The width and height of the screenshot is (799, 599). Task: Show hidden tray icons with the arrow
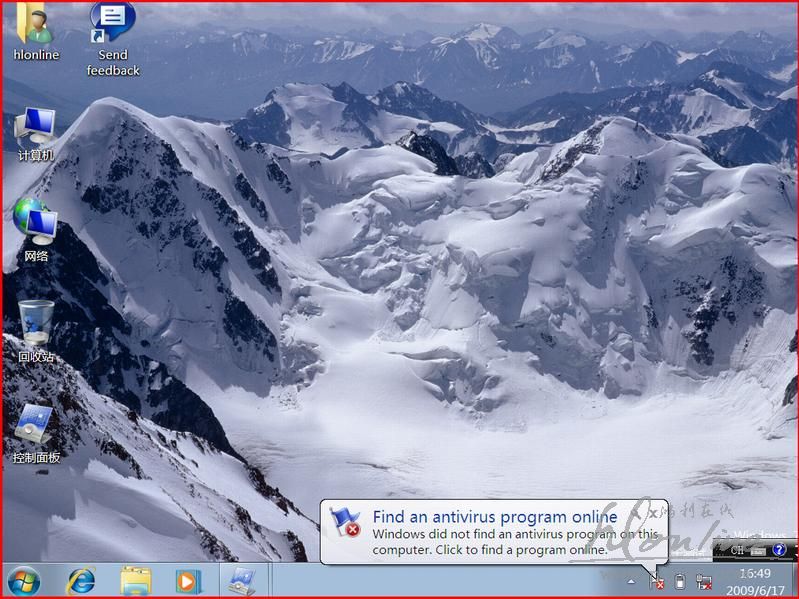point(631,581)
